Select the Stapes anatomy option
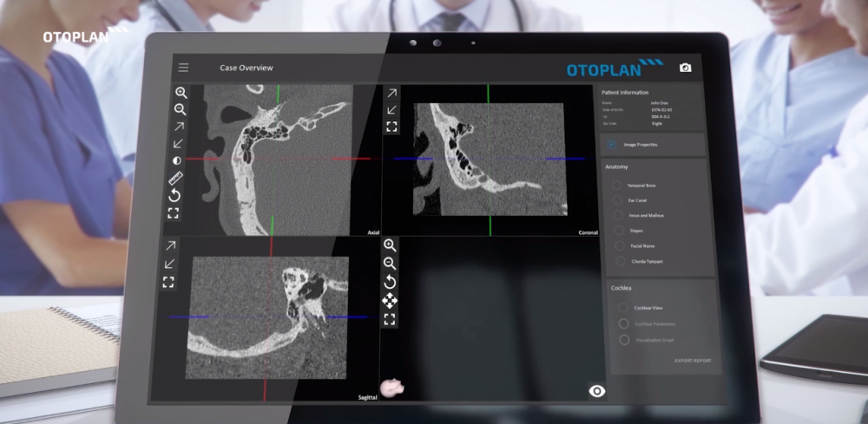This screenshot has width=868, height=424. click(x=620, y=230)
